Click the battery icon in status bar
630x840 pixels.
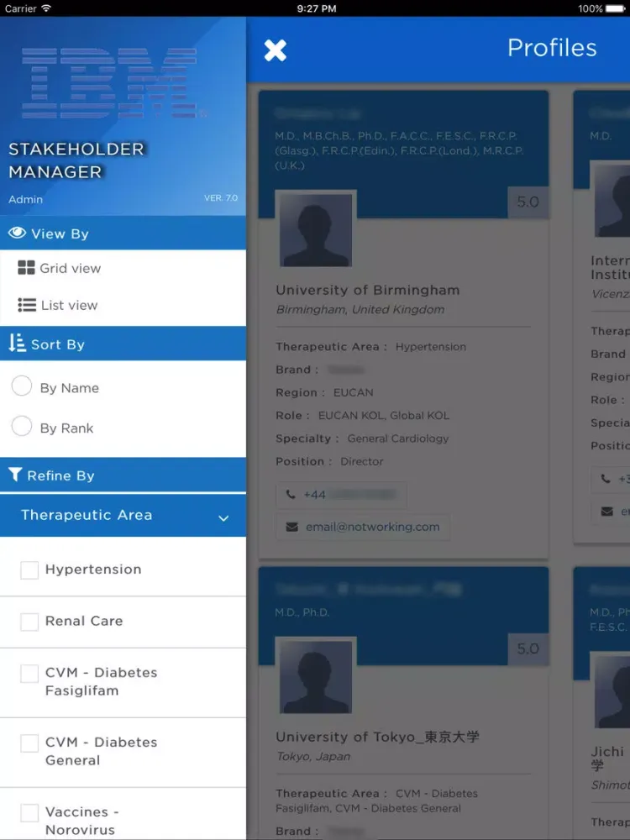616,8
